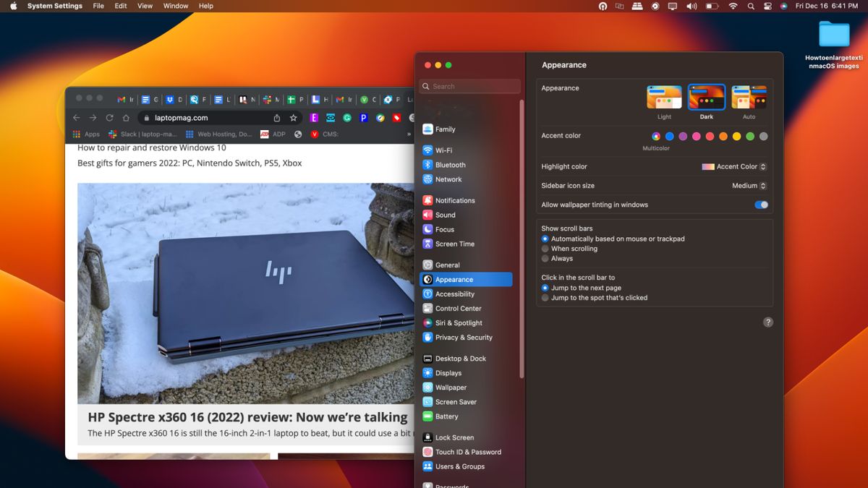Open Screen Time settings
The width and height of the screenshot is (868, 488).
[x=448, y=244]
